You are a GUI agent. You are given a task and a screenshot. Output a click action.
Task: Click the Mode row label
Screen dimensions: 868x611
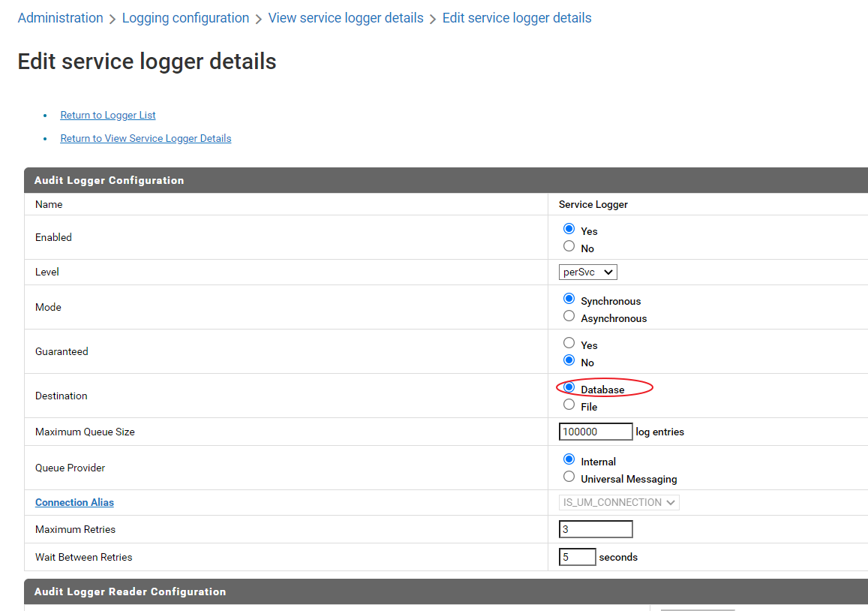(x=48, y=307)
